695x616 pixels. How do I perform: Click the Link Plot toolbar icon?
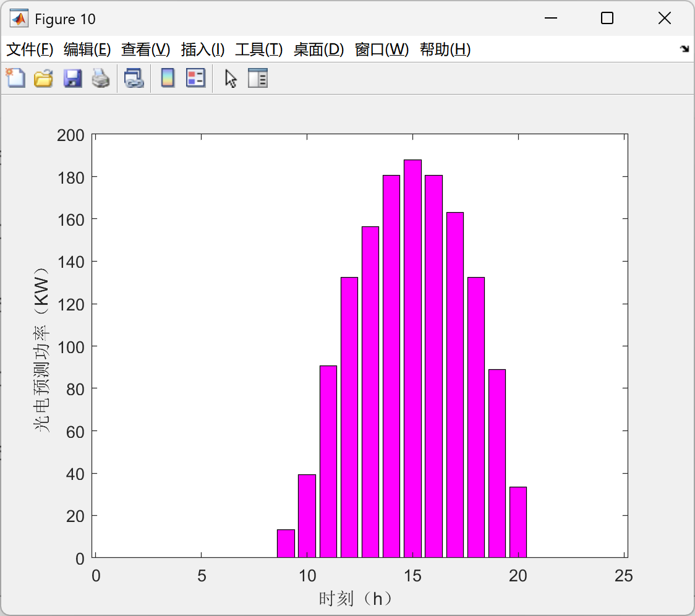[x=134, y=79]
